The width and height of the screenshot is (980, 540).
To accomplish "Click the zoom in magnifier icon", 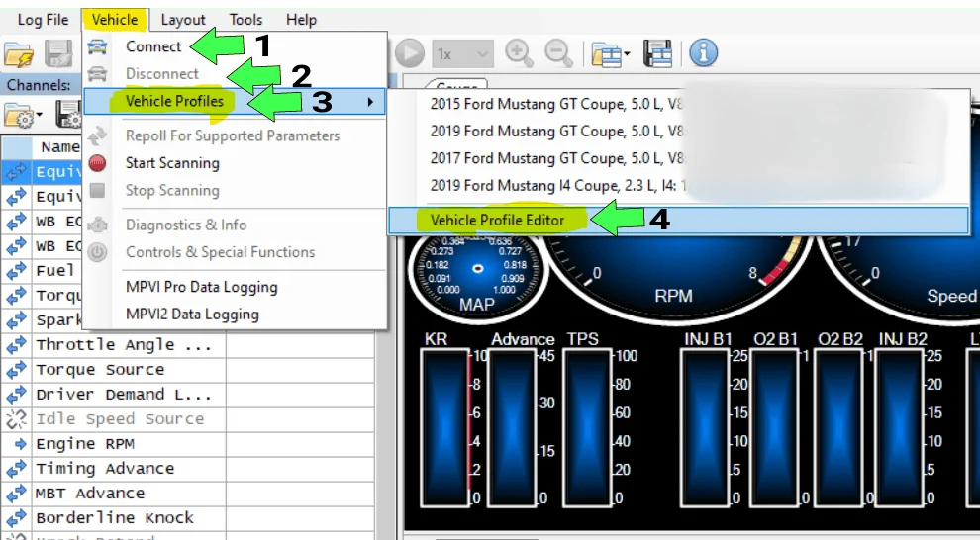I will coord(520,53).
